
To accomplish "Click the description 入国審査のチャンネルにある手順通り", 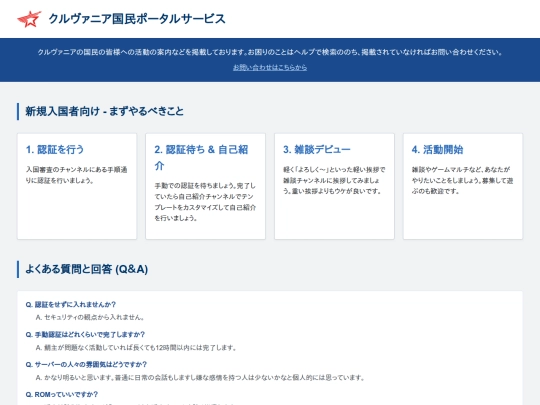I will pos(76,175).
